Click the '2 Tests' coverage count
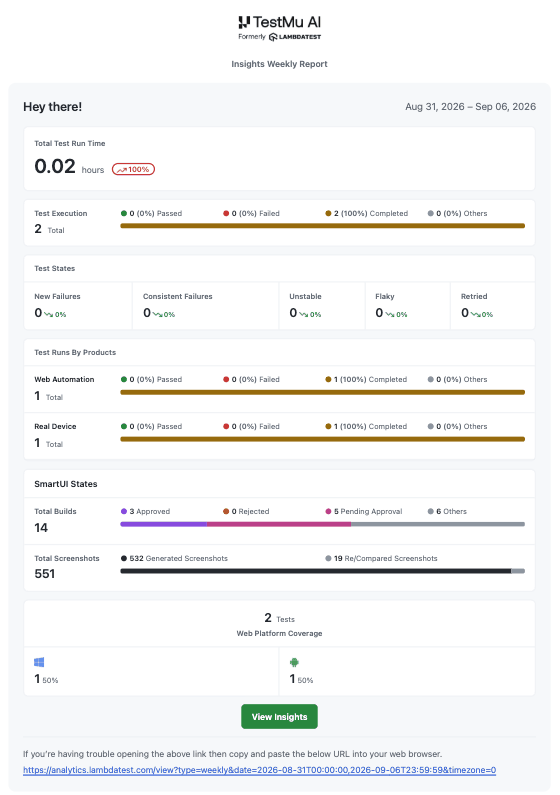Image resolution: width=560 pixels, height=795 pixels. point(279,618)
